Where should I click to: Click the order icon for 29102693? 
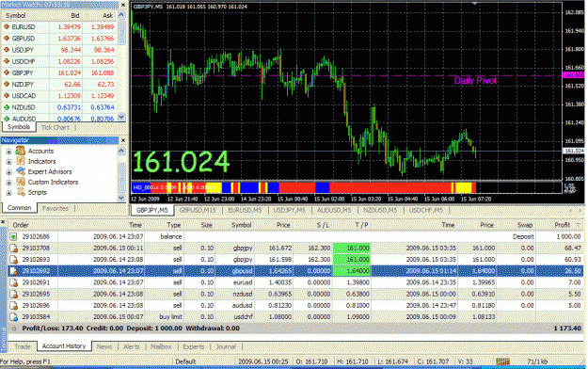[13, 260]
